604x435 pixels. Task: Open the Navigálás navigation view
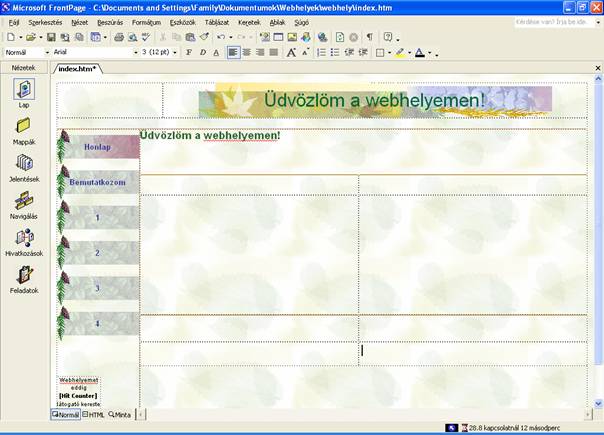pos(24,201)
